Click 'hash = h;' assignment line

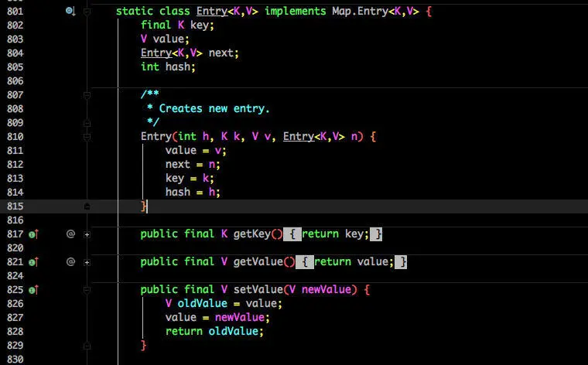click(x=193, y=193)
